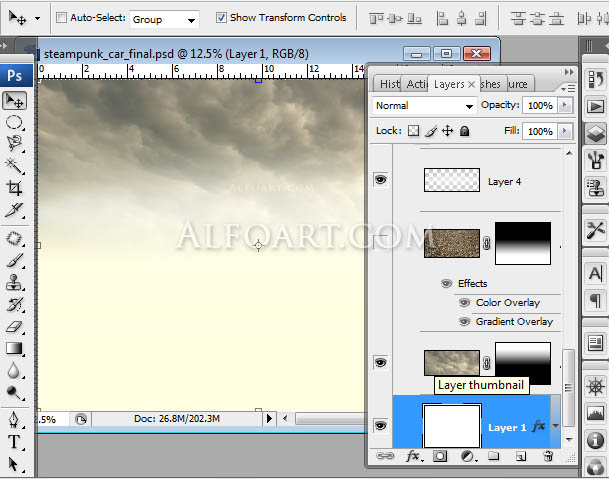Click the Fill 100% field

click(x=540, y=131)
